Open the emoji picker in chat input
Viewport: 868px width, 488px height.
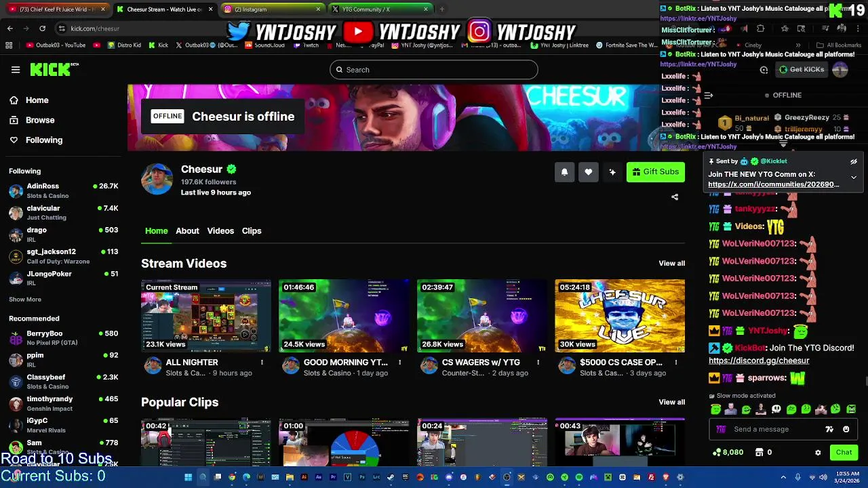[846, 429]
